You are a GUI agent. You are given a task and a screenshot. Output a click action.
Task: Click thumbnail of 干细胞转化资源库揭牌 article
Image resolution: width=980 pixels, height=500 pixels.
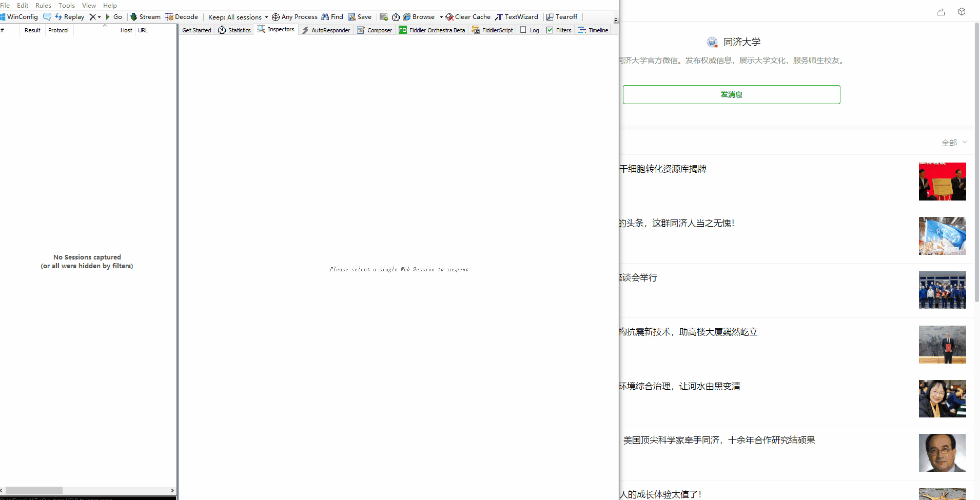942,182
